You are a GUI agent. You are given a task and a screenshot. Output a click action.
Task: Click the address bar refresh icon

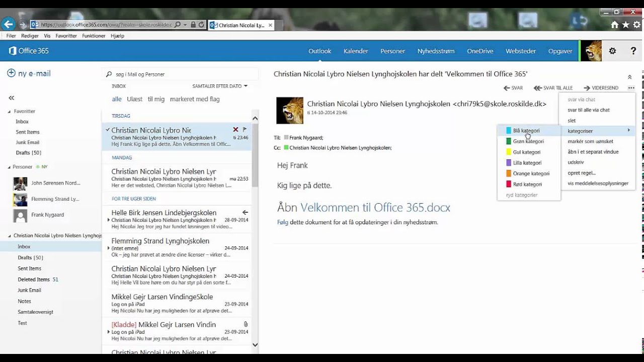(201, 25)
